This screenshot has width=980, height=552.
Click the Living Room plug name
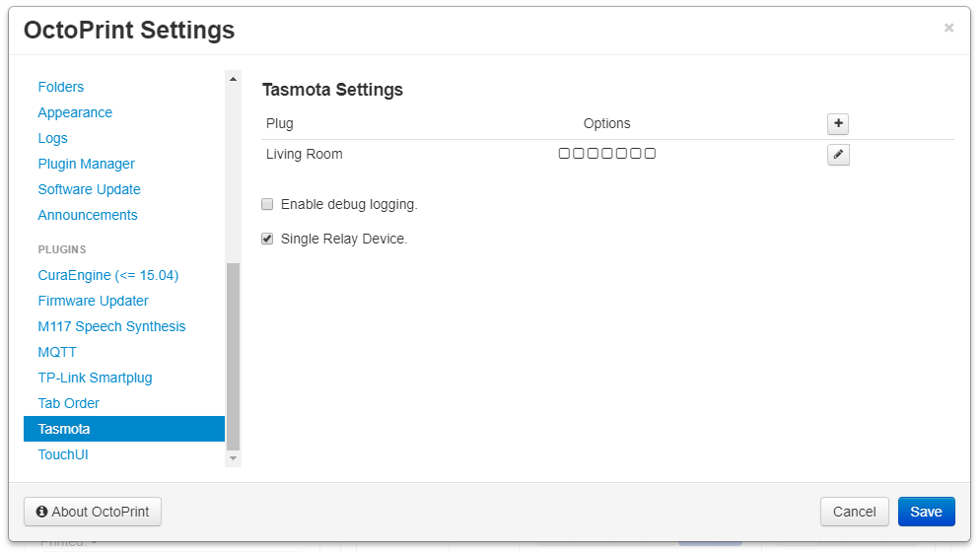click(x=304, y=154)
